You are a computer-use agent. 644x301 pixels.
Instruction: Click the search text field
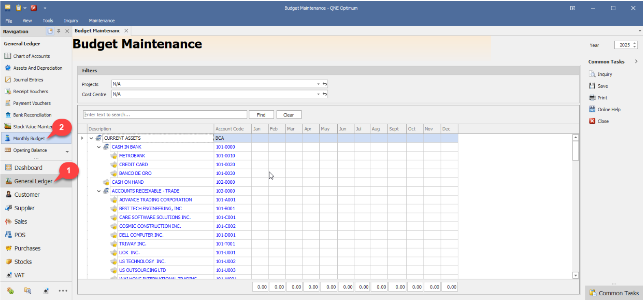point(165,115)
